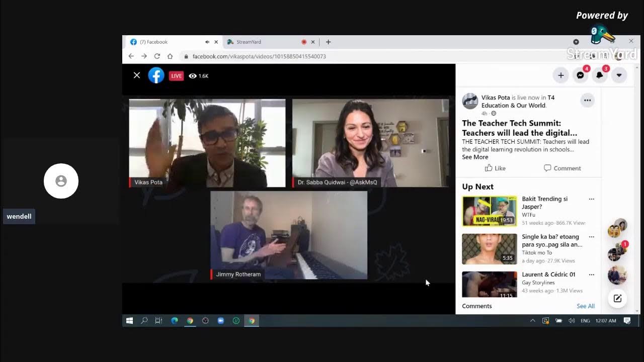Open a new browser tab

[x=328, y=42]
